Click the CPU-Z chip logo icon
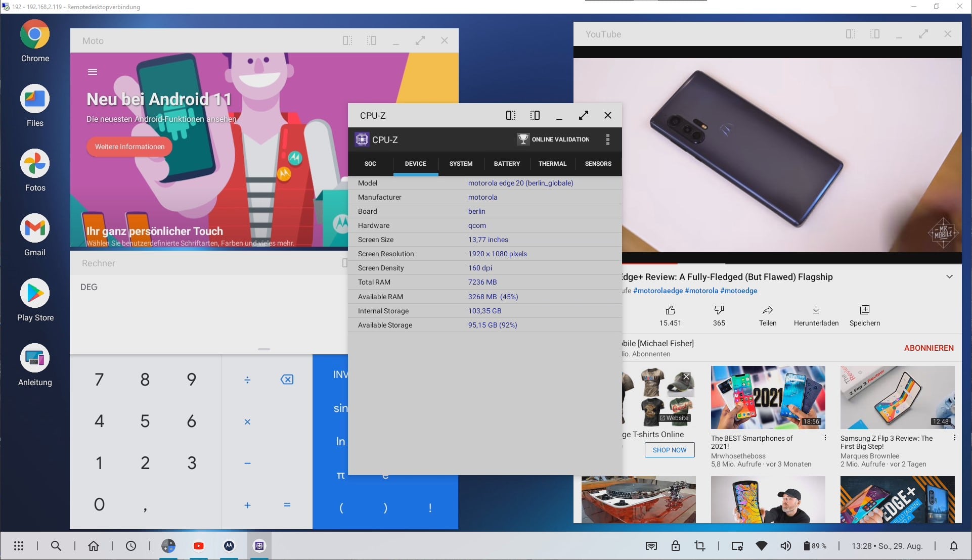 click(x=362, y=139)
